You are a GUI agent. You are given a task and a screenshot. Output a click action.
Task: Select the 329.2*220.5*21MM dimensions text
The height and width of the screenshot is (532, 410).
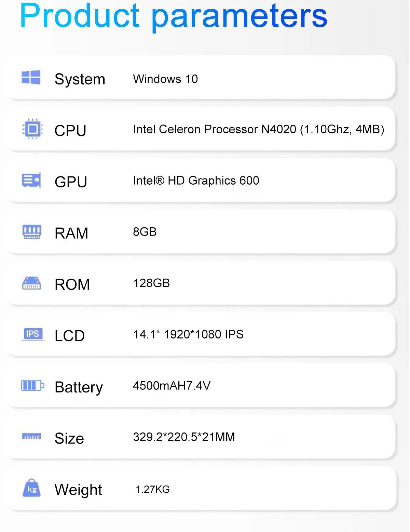point(184,437)
